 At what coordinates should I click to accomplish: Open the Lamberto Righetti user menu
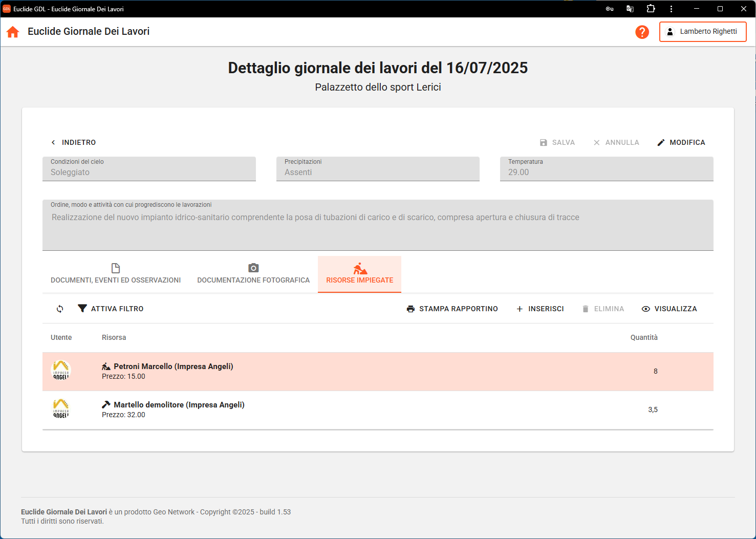coord(702,32)
